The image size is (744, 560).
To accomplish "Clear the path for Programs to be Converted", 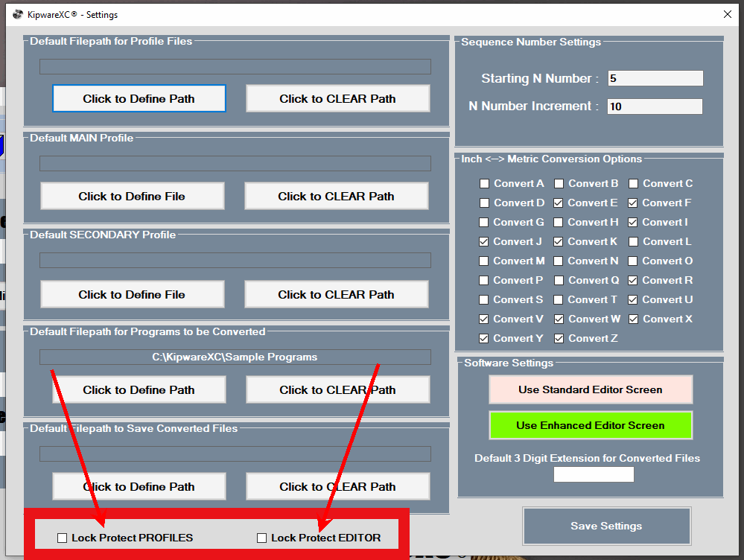I will coord(337,389).
